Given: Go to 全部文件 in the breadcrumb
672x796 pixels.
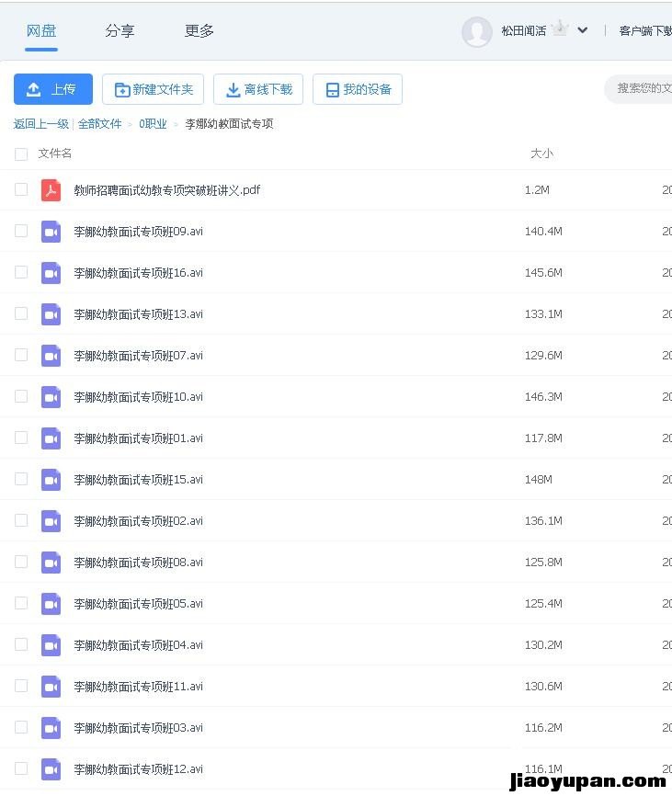Looking at the screenshot, I should [x=100, y=124].
